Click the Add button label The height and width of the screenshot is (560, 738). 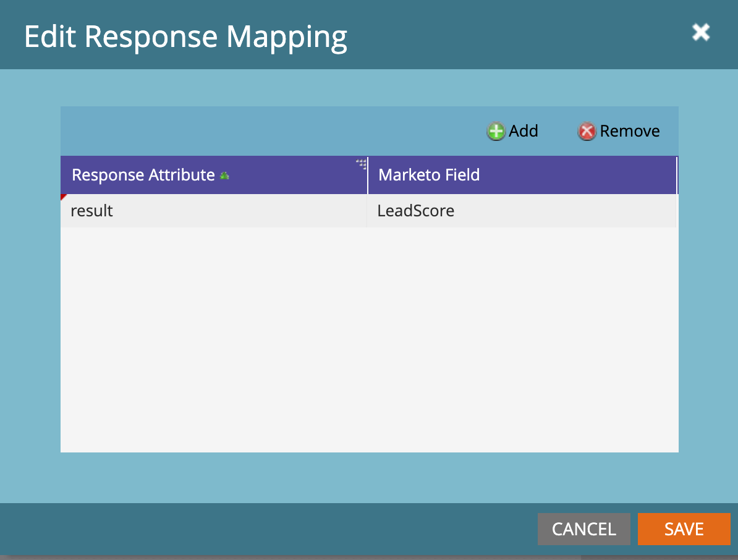(x=523, y=131)
